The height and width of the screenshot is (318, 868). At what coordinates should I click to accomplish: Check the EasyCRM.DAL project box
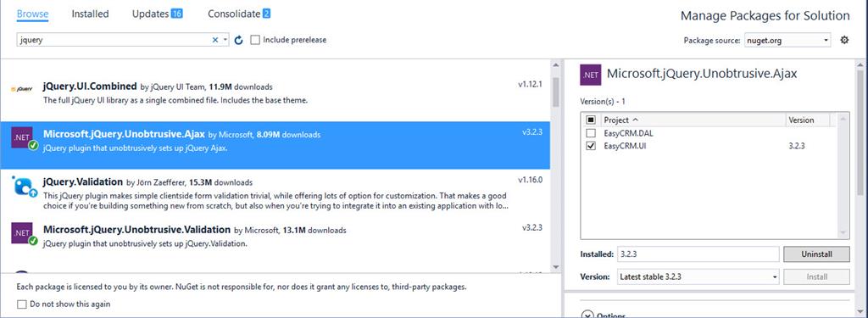591,133
